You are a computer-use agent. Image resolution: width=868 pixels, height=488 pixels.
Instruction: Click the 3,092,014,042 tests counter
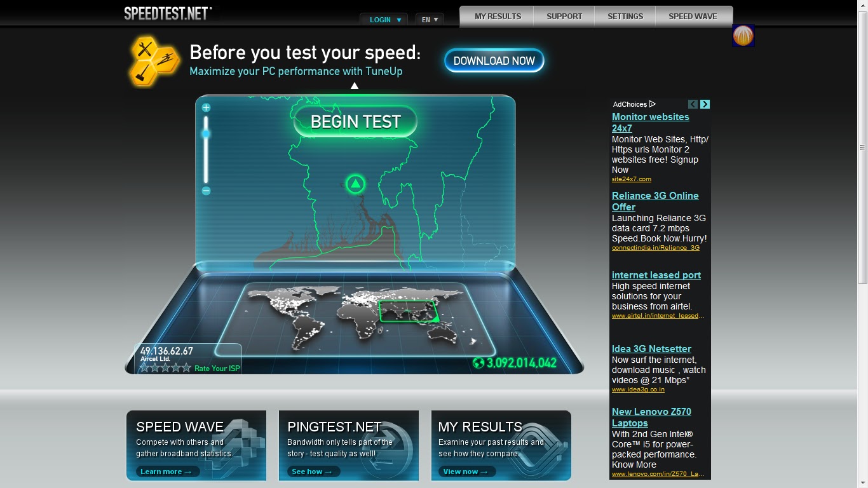(x=522, y=363)
